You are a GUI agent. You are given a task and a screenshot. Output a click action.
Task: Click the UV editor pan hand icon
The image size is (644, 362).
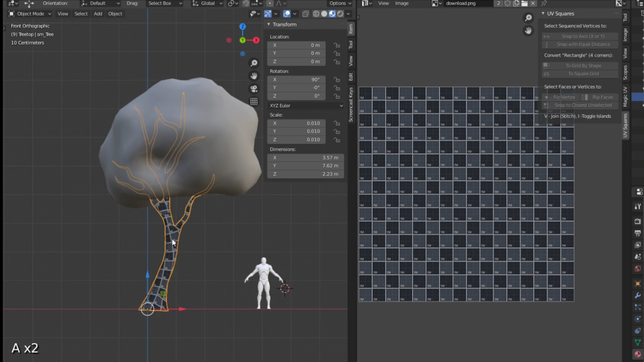click(528, 31)
